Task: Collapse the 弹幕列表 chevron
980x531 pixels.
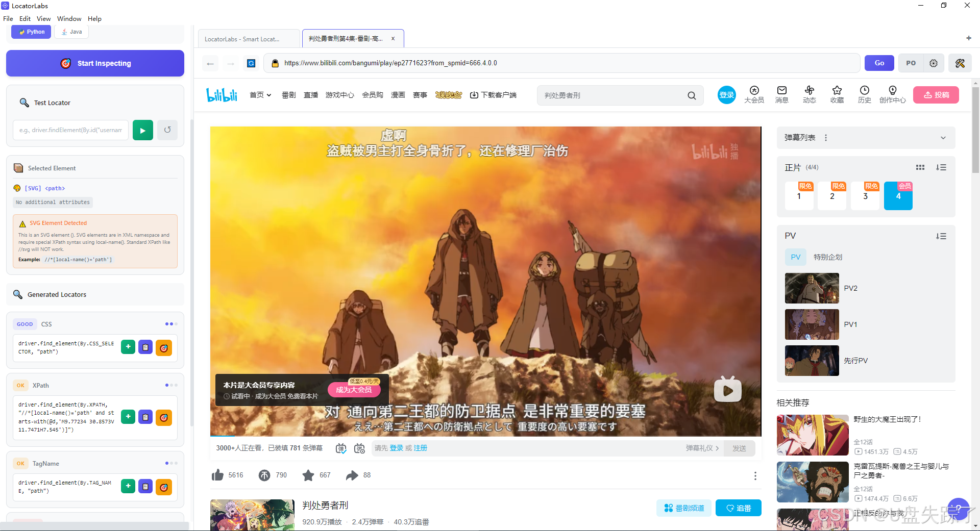Action: click(943, 138)
